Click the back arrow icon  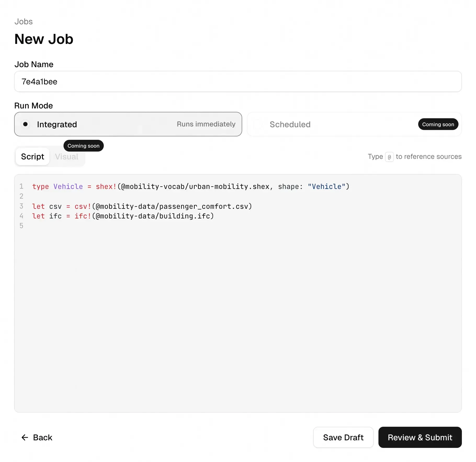pyautogui.click(x=25, y=437)
